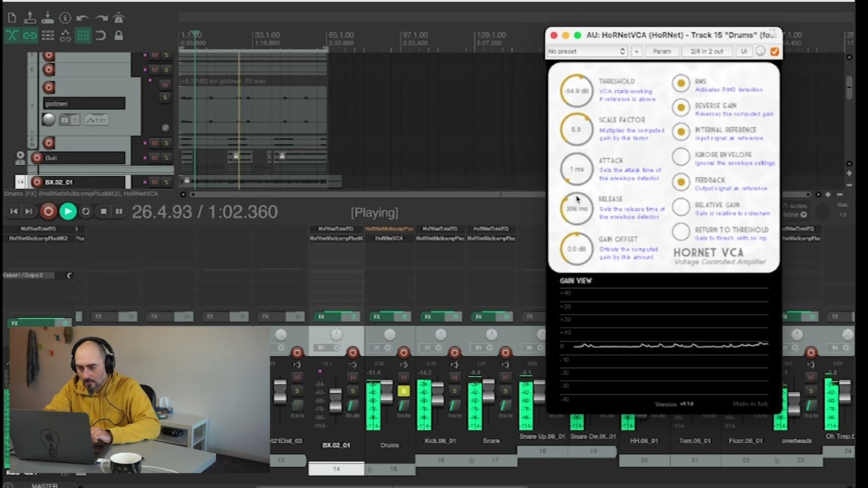
Task: Arm record on the godown track
Action: tap(49, 87)
